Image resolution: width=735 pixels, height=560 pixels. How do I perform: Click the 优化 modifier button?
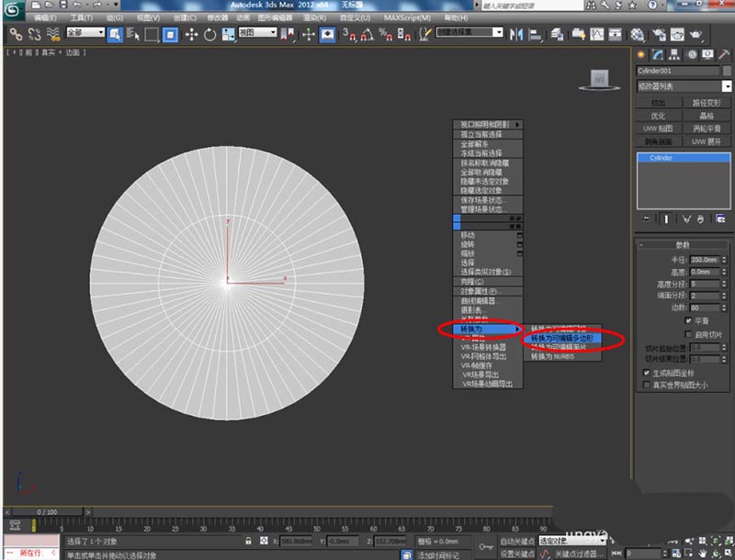coord(658,117)
